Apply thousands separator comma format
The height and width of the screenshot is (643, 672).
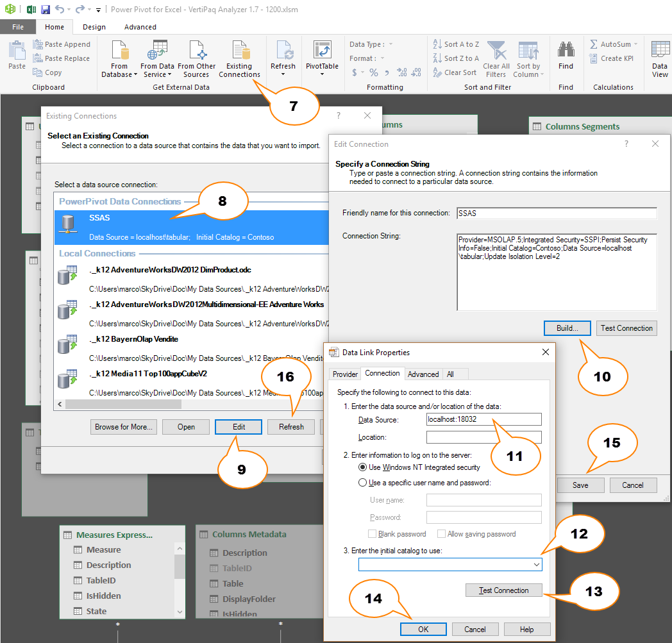coord(387,72)
